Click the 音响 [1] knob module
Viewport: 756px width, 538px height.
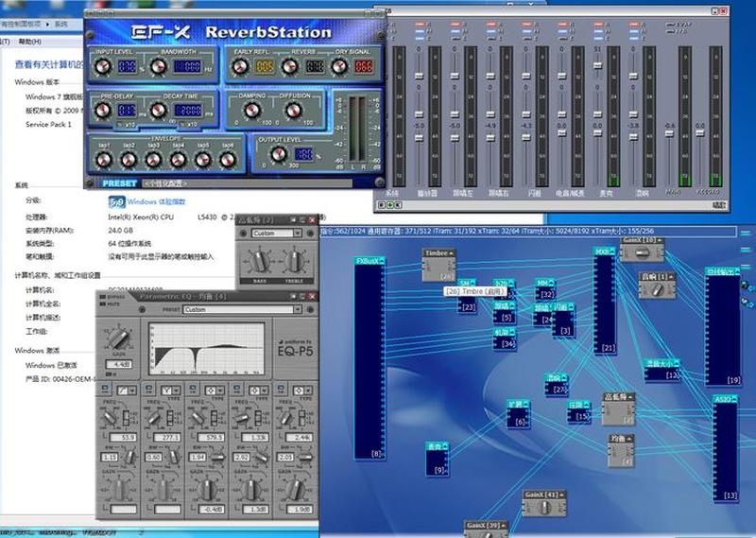click(657, 286)
